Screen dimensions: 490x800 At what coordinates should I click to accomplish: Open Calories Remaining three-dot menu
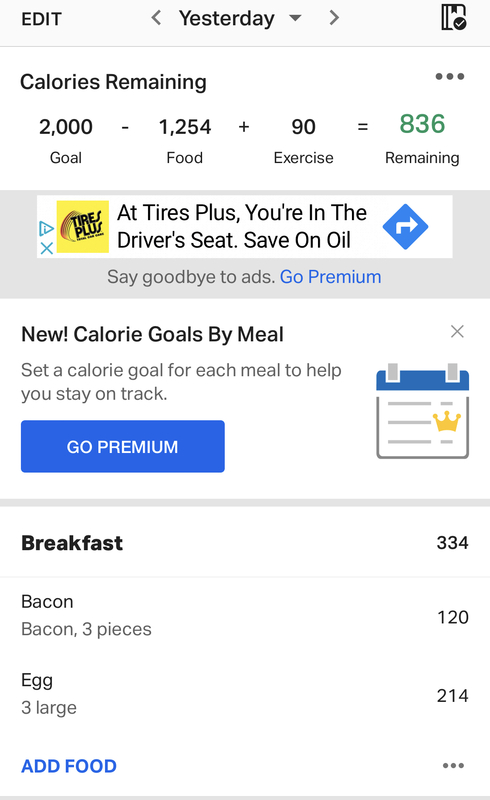[x=450, y=77]
